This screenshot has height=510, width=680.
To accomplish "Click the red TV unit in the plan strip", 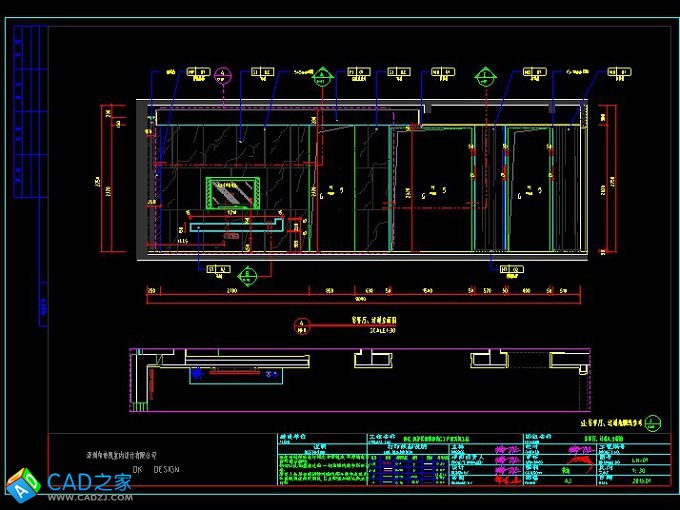I will pos(232,374).
